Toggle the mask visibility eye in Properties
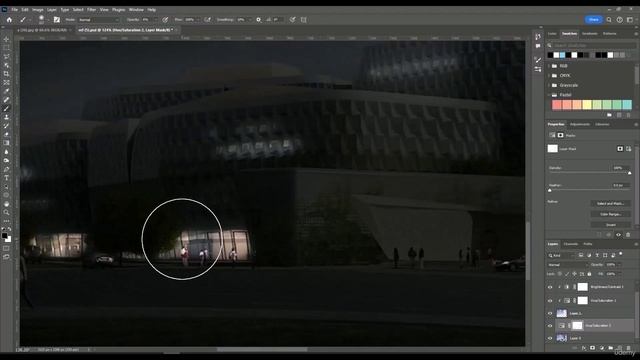The width and height of the screenshot is (640, 360). coord(618,235)
